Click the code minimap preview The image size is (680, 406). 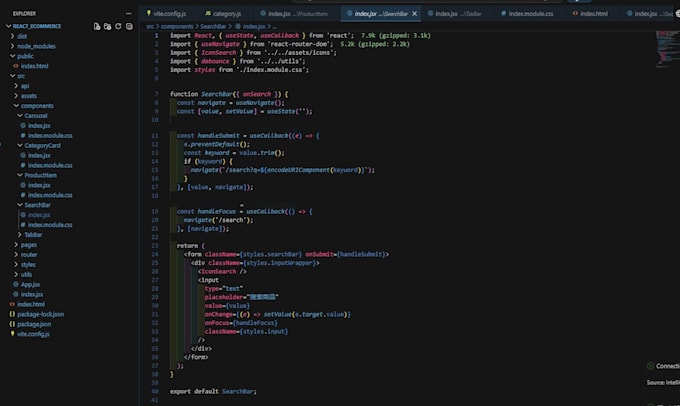pos(667,49)
